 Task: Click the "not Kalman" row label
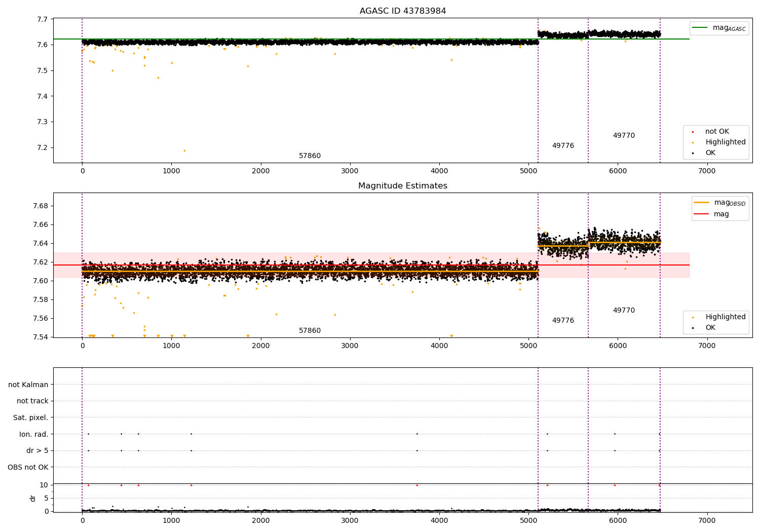pos(28,385)
